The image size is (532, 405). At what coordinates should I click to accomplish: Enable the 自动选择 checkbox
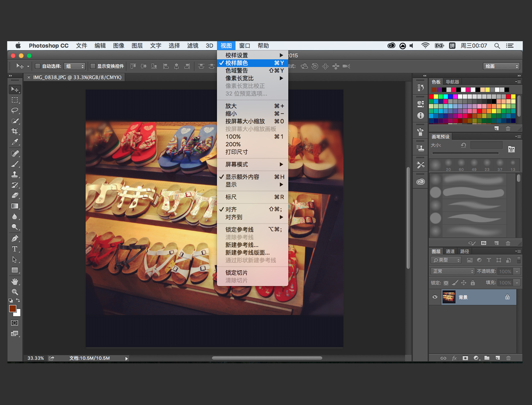click(38, 66)
